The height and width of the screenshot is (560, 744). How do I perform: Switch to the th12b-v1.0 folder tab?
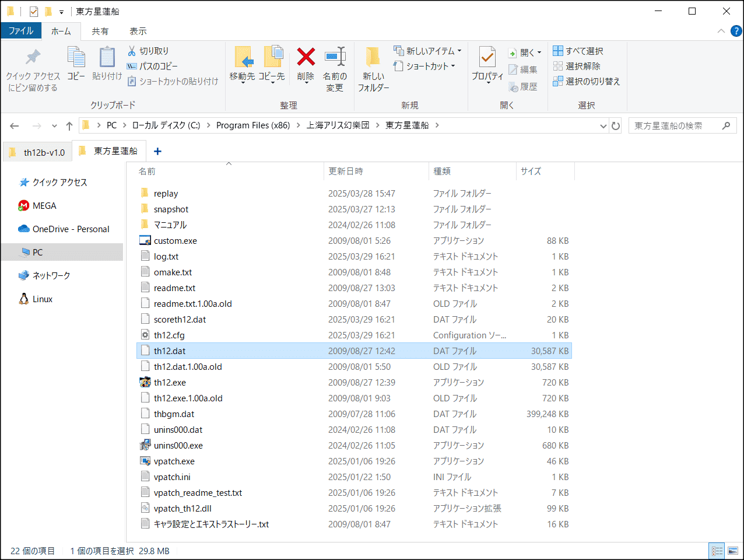coord(37,152)
